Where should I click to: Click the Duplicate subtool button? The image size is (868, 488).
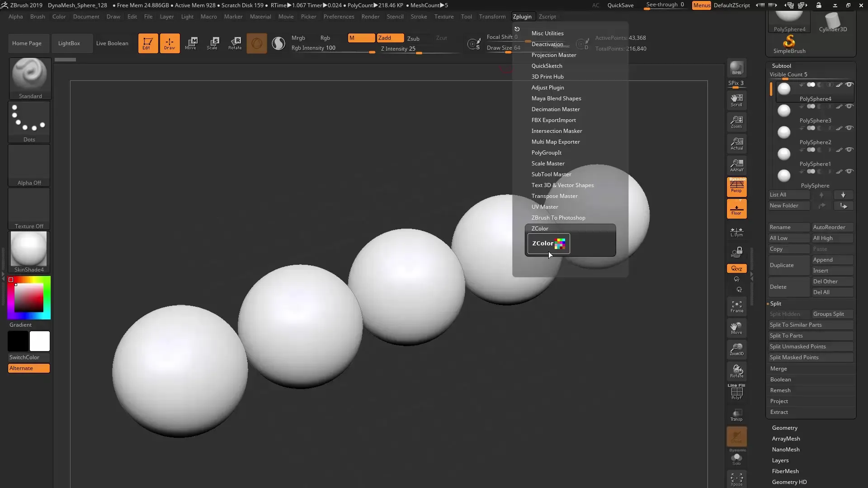tap(788, 265)
